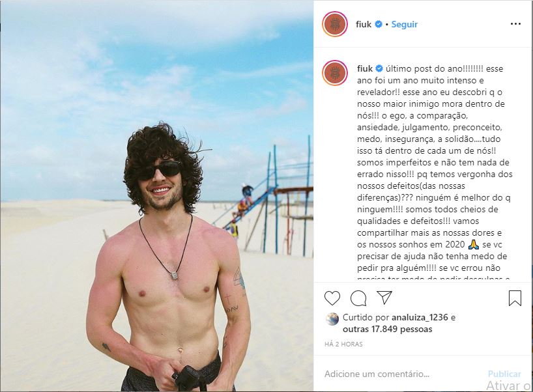
Task: Open comments via speech bubble icon
Action: tap(358, 299)
